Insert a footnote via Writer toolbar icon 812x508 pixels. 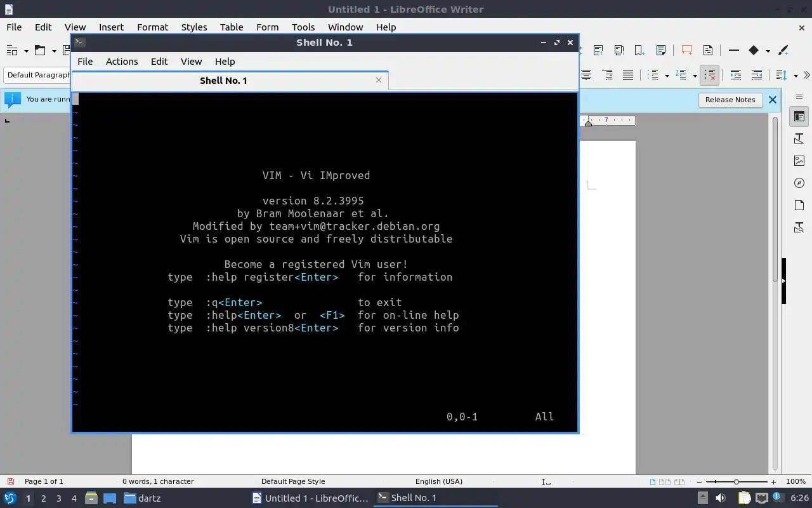click(598, 50)
